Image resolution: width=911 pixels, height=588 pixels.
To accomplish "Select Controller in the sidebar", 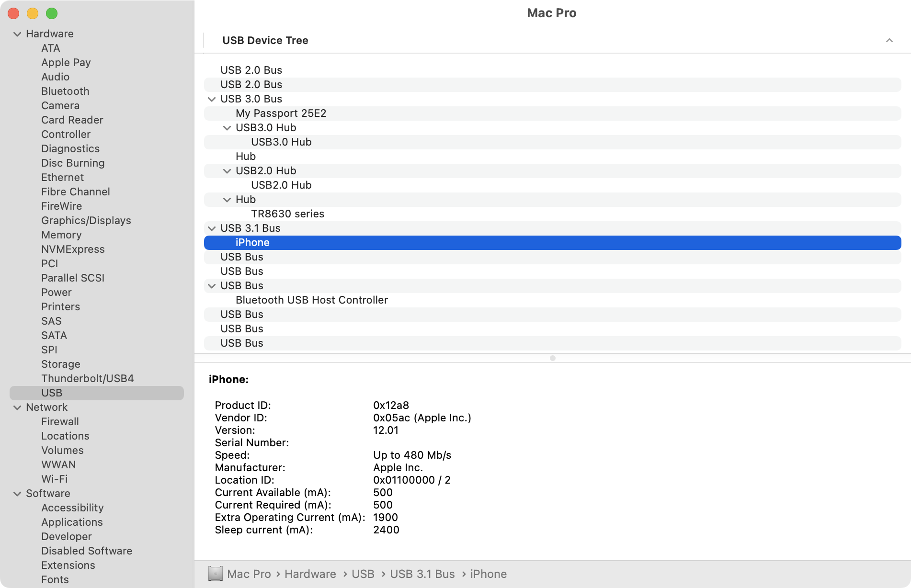I will coord(66,135).
